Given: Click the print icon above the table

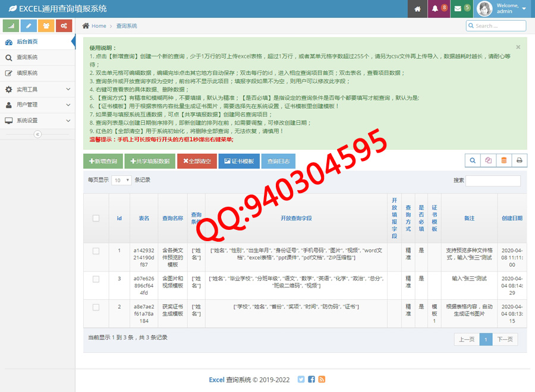Looking at the screenshot, I should pos(519,160).
